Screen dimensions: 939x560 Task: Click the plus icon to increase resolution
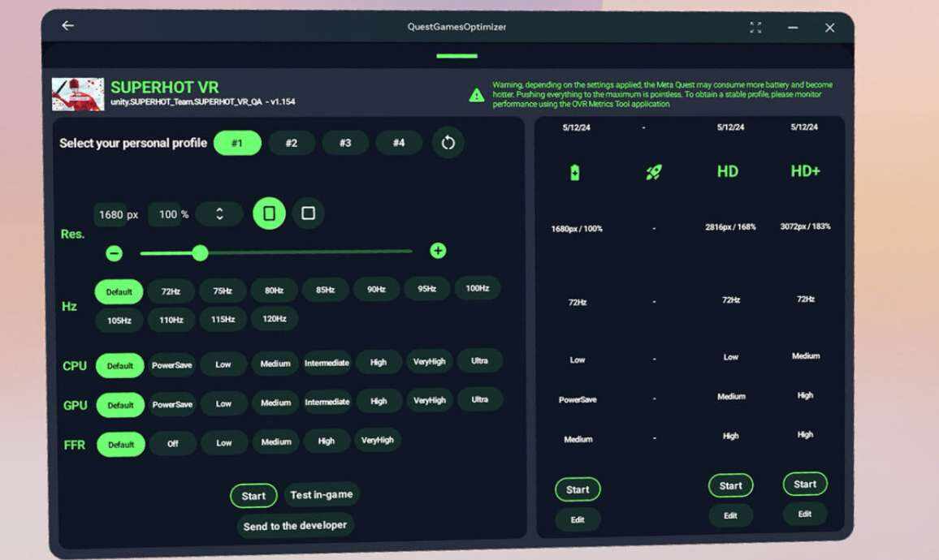point(438,251)
